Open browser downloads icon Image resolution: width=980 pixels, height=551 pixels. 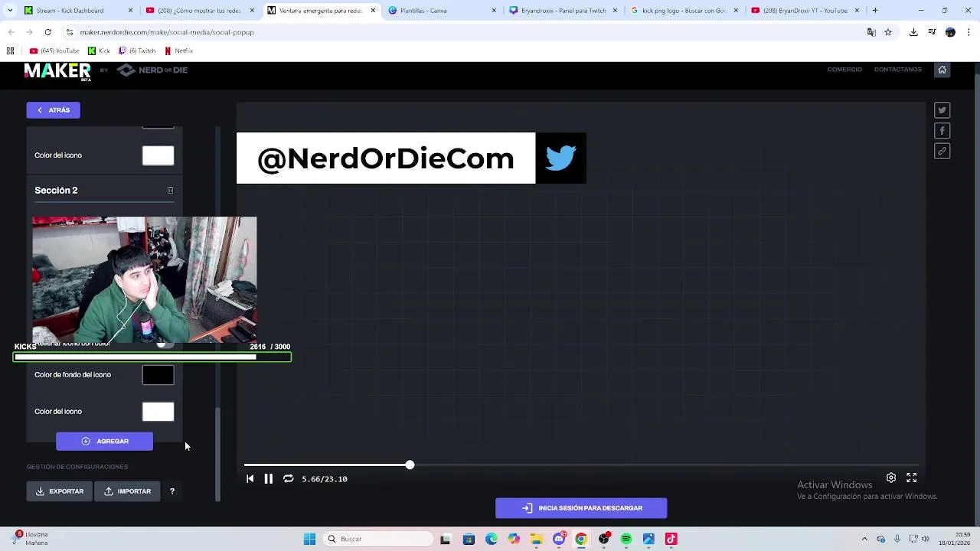coord(913,32)
